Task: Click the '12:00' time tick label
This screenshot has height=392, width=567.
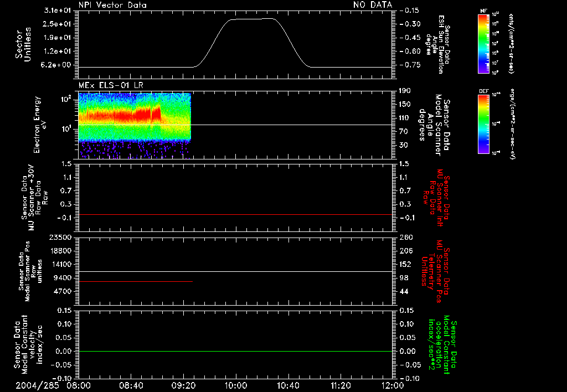Action: click(x=393, y=385)
